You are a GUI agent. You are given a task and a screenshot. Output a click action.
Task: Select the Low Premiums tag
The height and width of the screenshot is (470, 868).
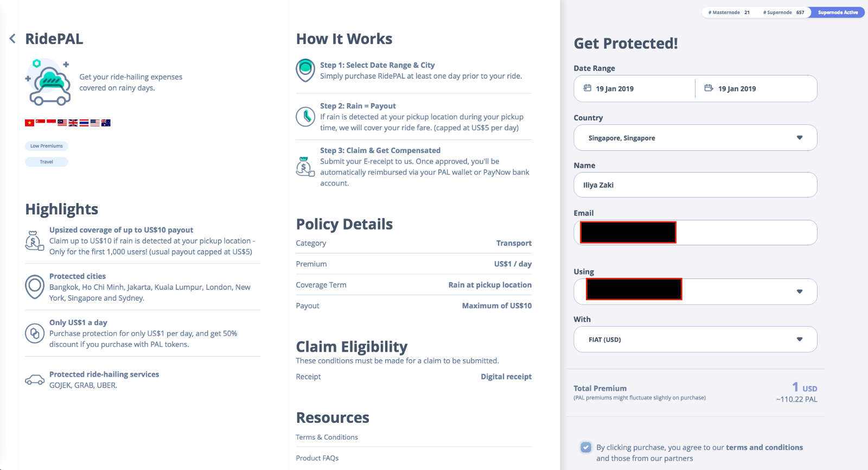(x=47, y=146)
